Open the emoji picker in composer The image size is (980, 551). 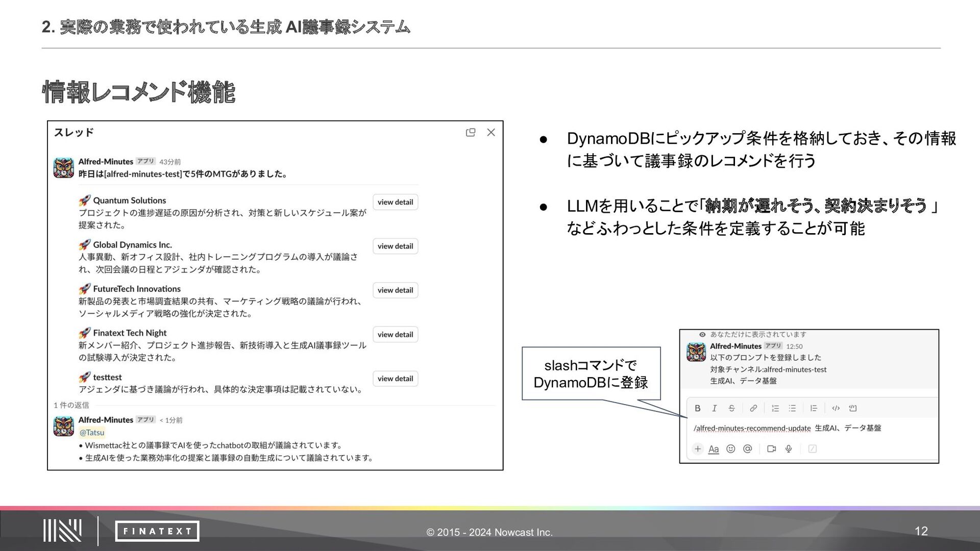731,449
